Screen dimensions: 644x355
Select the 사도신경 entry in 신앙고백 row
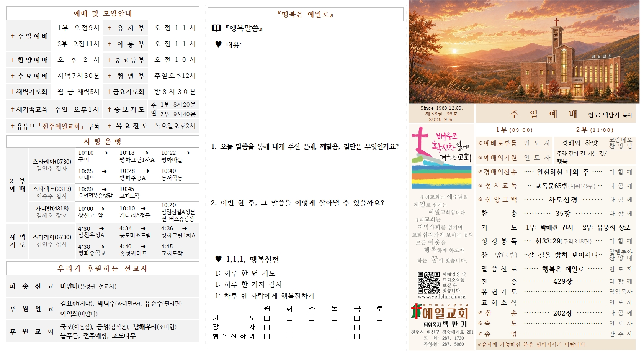point(563,200)
